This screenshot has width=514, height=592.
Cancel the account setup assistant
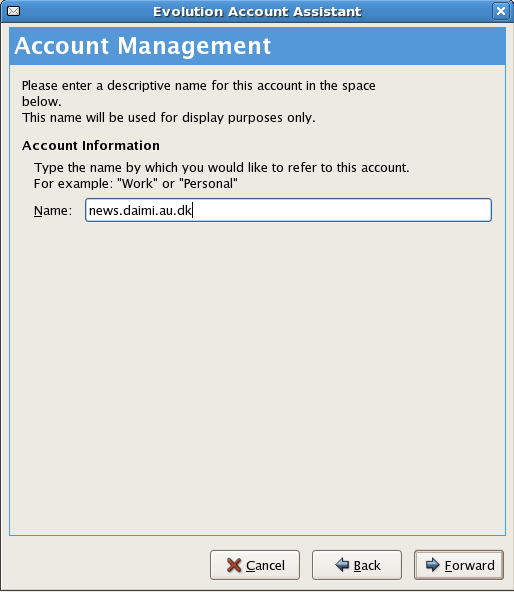pos(255,565)
